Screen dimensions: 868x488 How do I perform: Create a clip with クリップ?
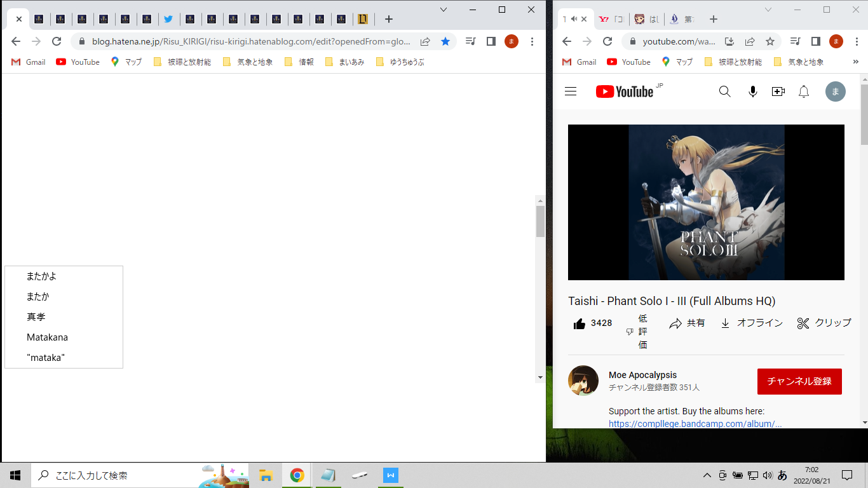point(824,323)
